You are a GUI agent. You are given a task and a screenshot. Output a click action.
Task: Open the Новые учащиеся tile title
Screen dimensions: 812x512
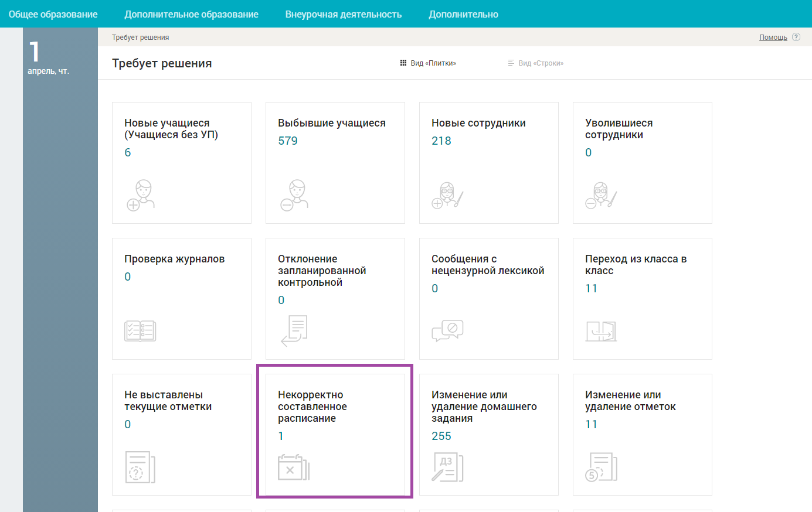click(x=171, y=129)
